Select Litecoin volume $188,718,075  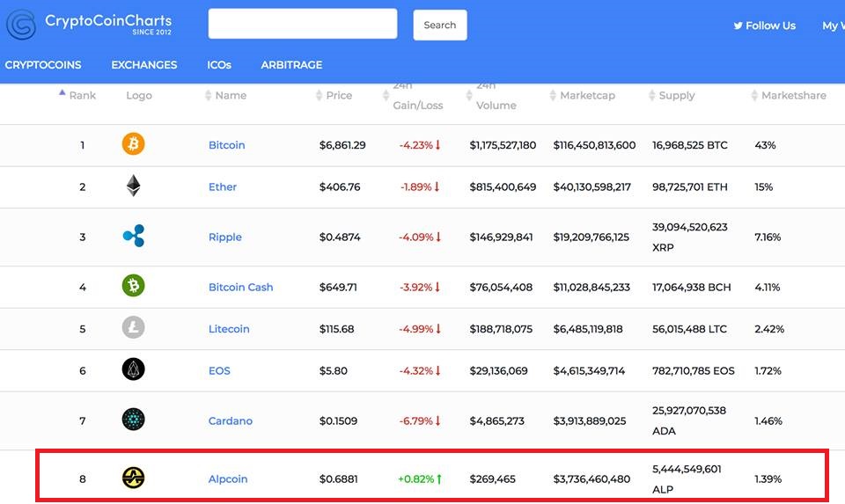coord(501,329)
